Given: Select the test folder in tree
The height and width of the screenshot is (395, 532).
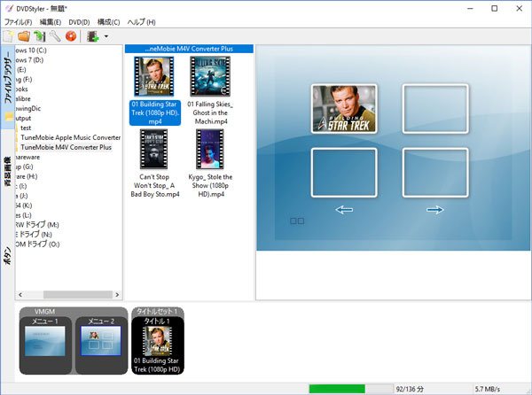Looking at the screenshot, I should (x=26, y=128).
